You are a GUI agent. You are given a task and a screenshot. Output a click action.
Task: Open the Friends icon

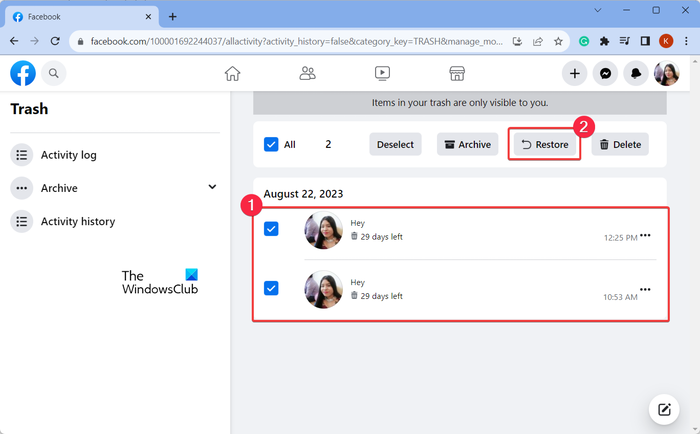tap(307, 73)
